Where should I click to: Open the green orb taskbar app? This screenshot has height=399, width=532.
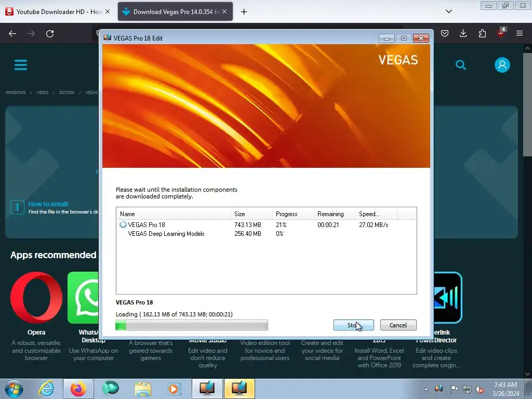point(111,389)
